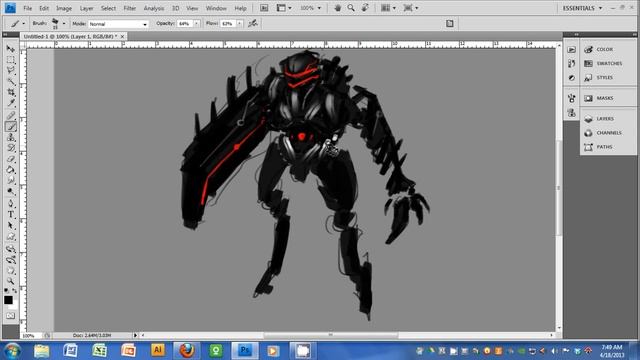This screenshot has height=360, width=640.
Task: Open the Layer menu
Action: point(86,8)
